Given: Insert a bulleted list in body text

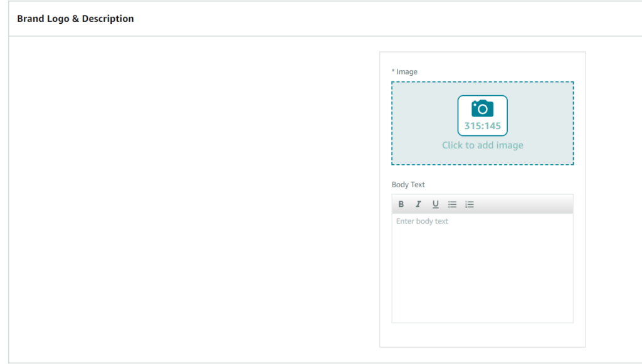Looking at the screenshot, I should pyautogui.click(x=452, y=204).
